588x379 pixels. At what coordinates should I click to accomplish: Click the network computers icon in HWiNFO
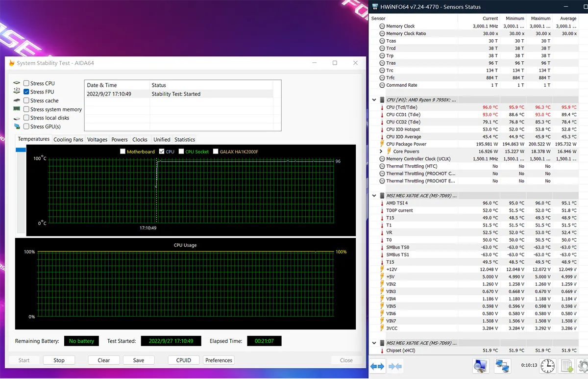click(502, 365)
